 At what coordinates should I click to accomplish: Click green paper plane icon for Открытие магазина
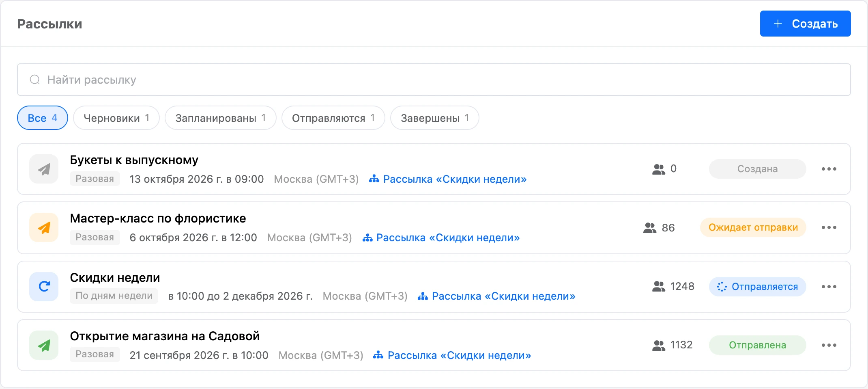click(x=44, y=345)
